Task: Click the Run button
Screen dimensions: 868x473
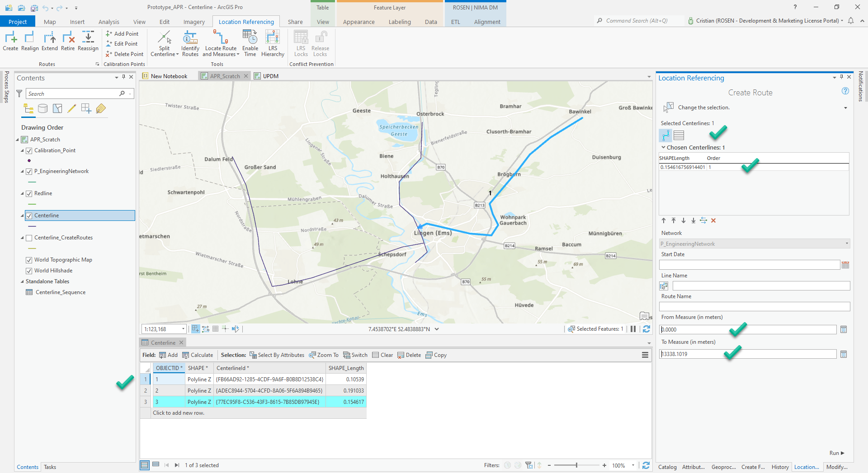Action: [x=837, y=453]
